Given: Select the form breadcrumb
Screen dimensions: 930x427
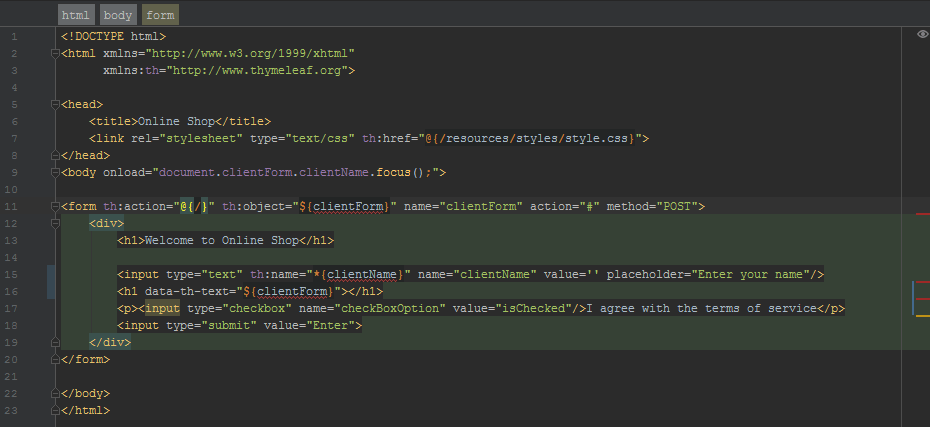Looking at the screenshot, I should click(160, 15).
